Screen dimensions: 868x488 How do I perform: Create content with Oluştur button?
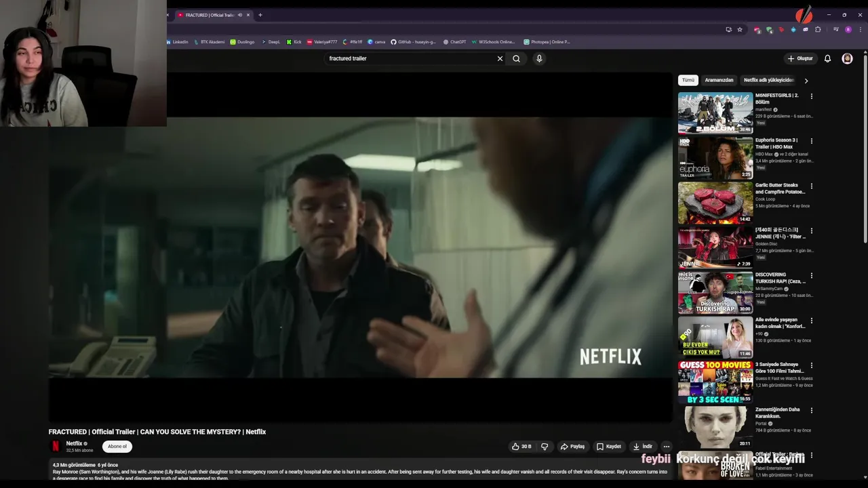pyautogui.click(x=800, y=58)
